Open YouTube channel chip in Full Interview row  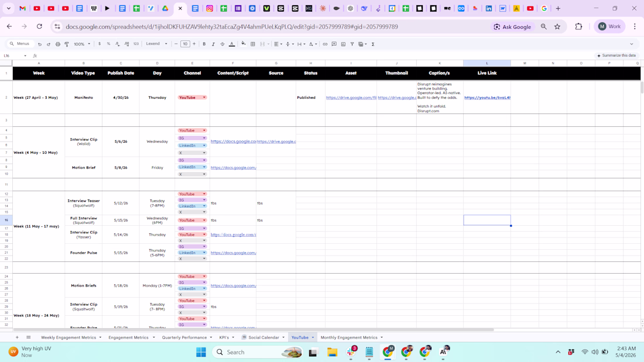[x=192, y=220]
